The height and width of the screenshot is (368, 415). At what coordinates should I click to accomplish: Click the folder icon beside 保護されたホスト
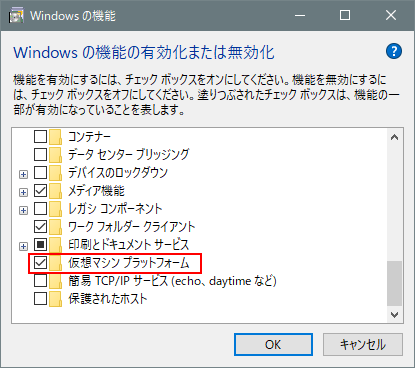tap(56, 299)
